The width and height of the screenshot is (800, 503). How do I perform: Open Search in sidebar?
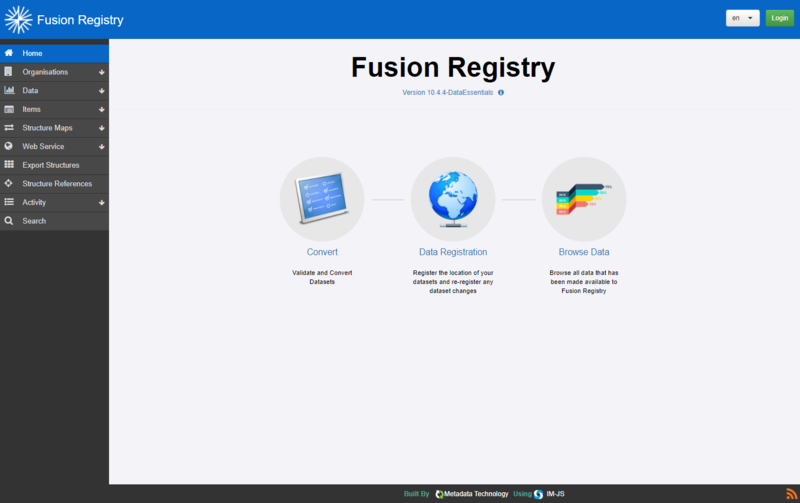(x=54, y=221)
